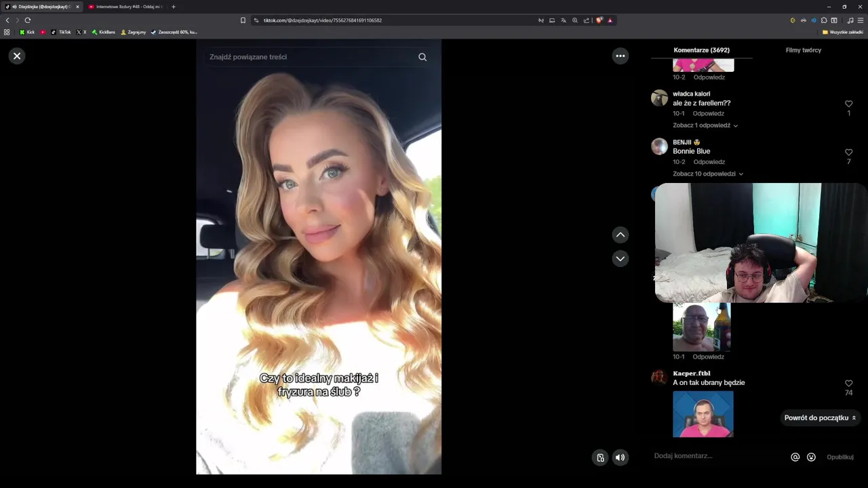This screenshot has width=868, height=488.
Task: Like the BENJII Bonnie Blue comment
Action: (x=848, y=152)
